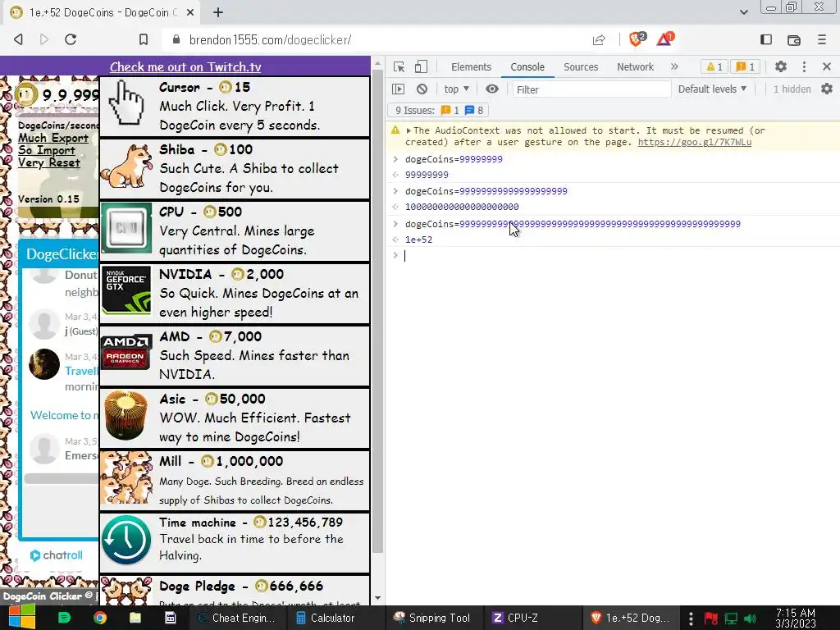Screen dimensions: 840x630
Task: Click the NVIDIA GeForce GTX icon
Action: coord(126,290)
